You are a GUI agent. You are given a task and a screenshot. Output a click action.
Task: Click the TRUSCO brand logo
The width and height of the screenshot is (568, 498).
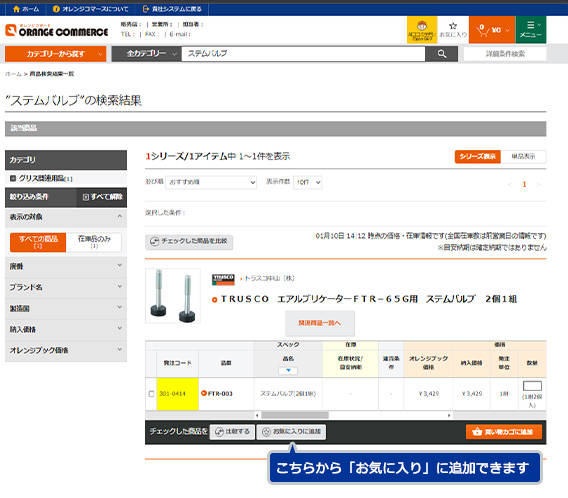[223, 279]
